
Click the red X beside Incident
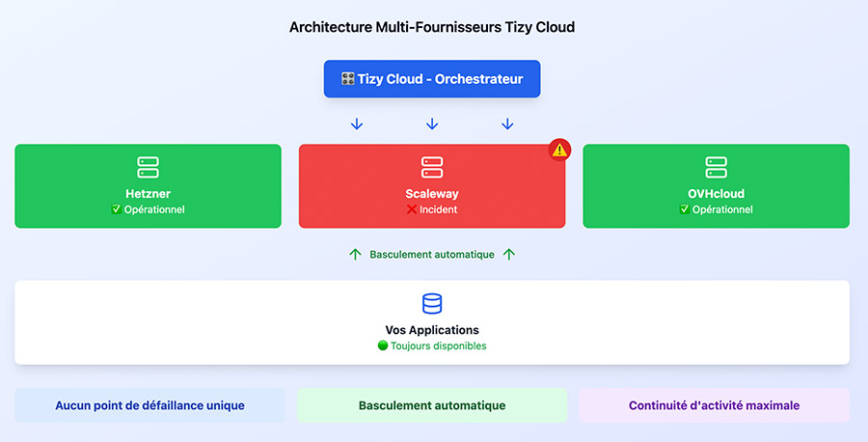(x=411, y=209)
